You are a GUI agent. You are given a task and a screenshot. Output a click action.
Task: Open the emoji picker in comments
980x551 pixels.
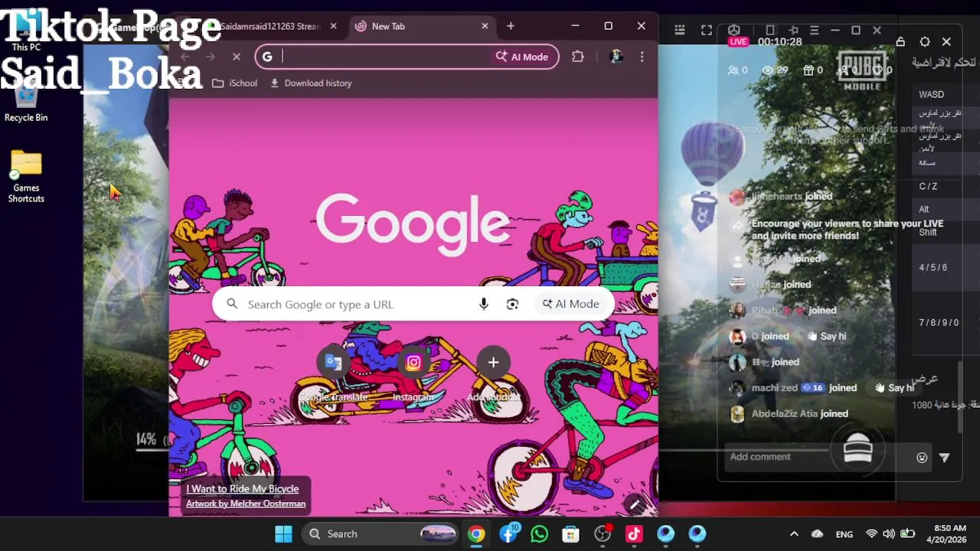[922, 458]
